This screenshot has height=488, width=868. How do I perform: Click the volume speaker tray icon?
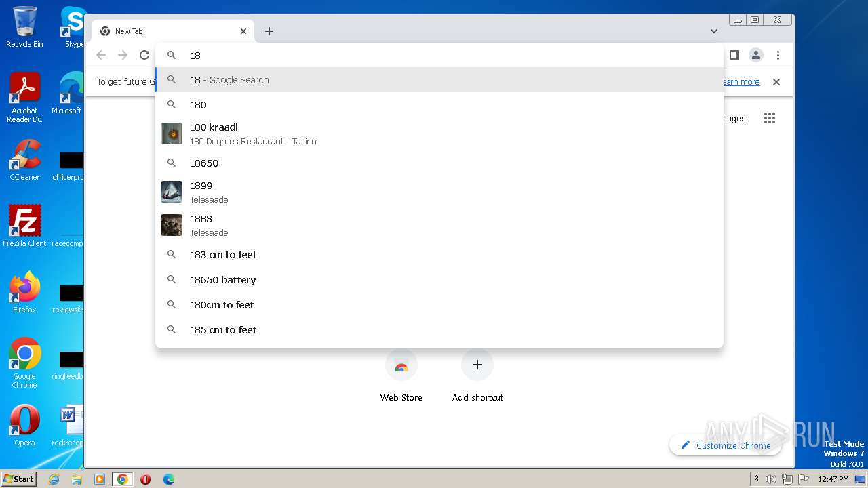[771, 479]
